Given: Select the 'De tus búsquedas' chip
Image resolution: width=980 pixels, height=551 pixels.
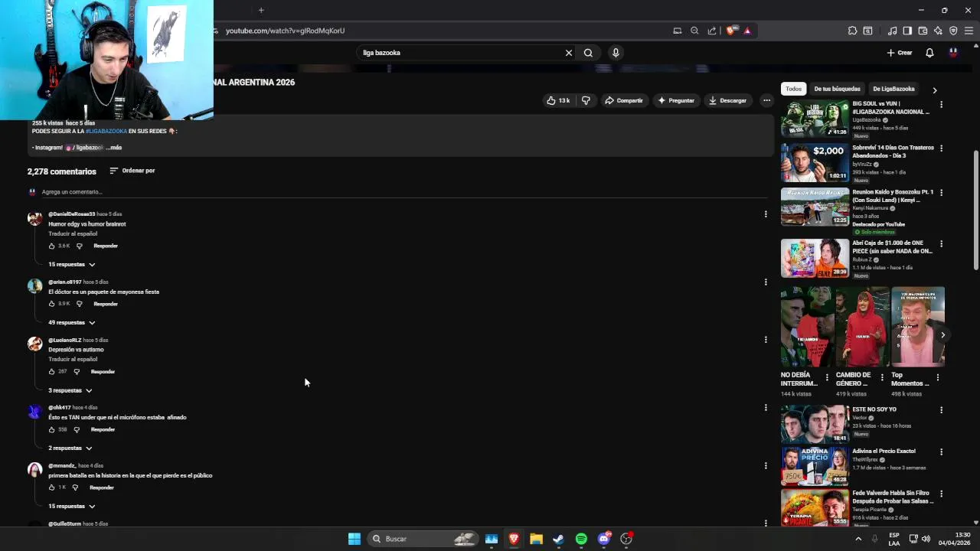Looking at the screenshot, I should point(837,89).
